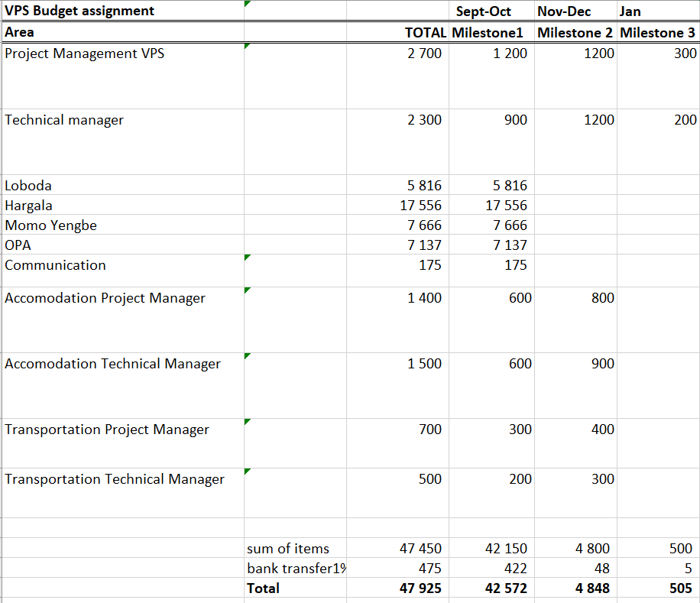Image resolution: width=700 pixels, height=603 pixels.
Task: Select the 'Accomodation Project Manager' cell
Action: 105,298
